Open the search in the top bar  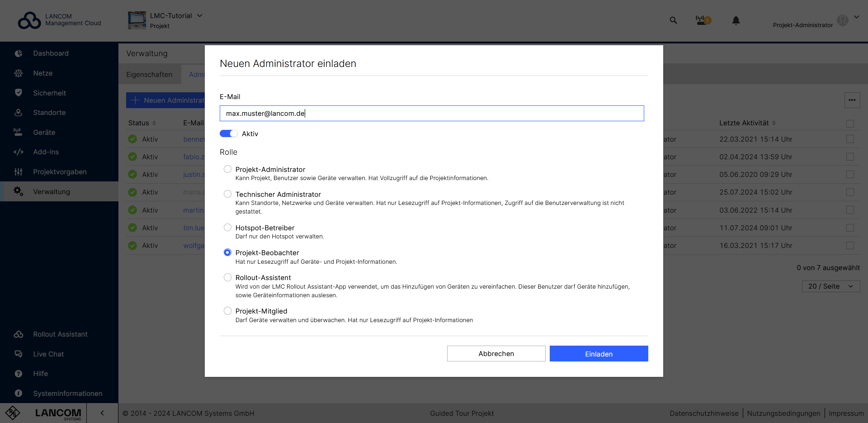point(673,20)
